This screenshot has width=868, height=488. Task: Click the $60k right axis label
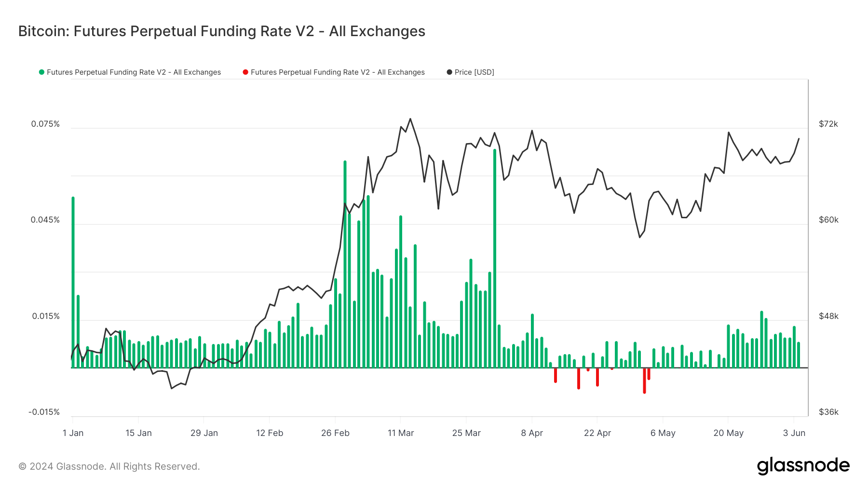coord(828,220)
